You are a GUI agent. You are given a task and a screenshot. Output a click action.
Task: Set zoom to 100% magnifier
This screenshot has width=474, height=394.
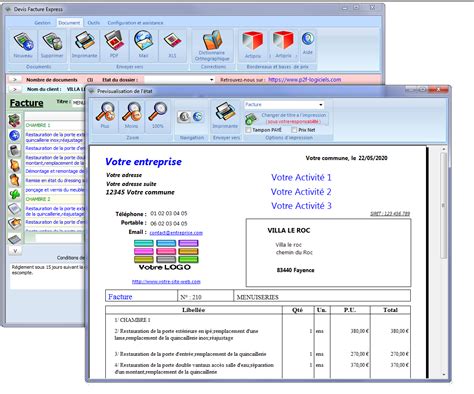coord(158,116)
